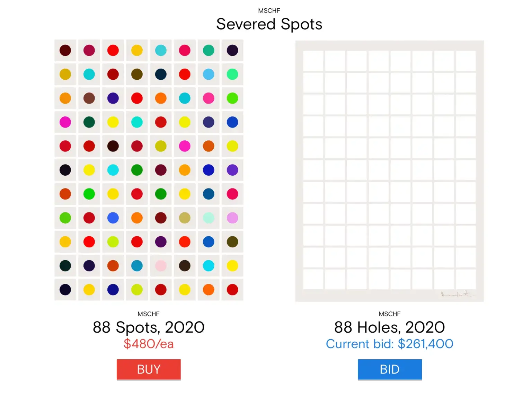Pick the dark maroon spot starting the top row
Image resolution: width=532 pixels, height=395 pixels.
click(x=65, y=50)
